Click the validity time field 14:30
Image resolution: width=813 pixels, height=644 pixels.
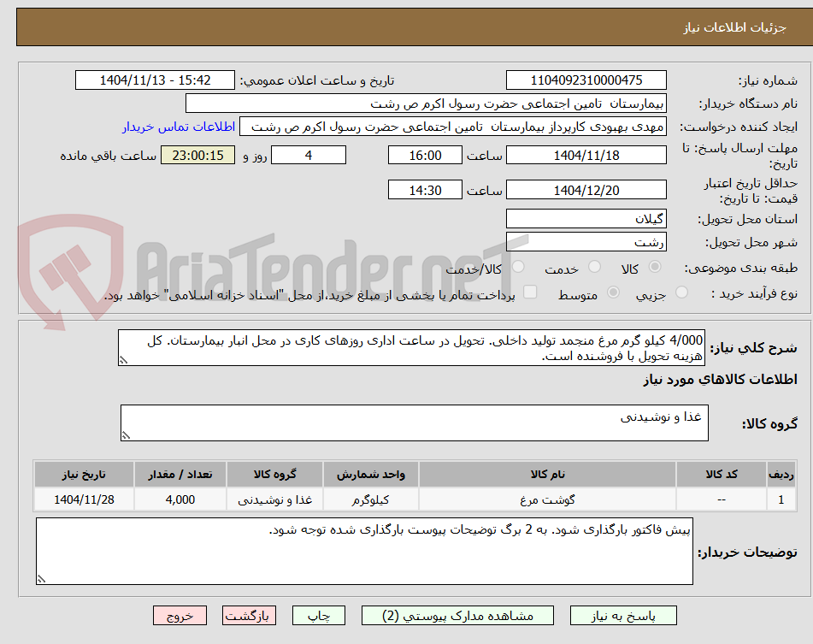click(x=425, y=190)
